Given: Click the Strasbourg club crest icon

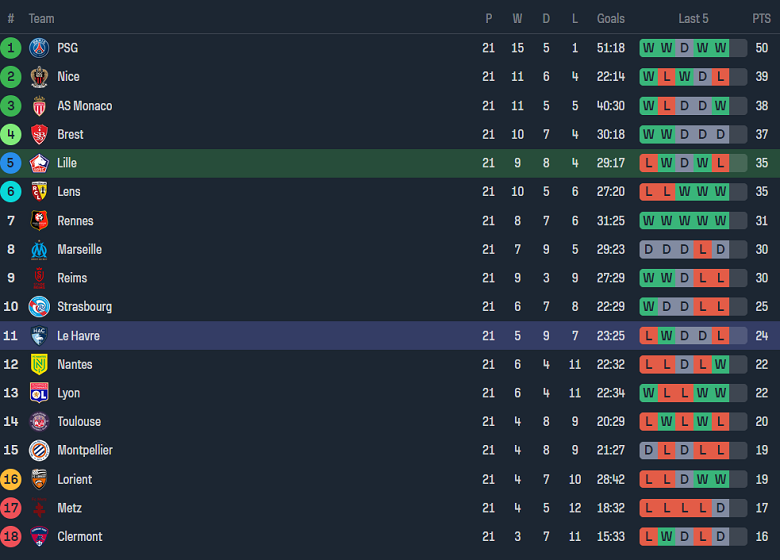Looking at the screenshot, I should [x=39, y=307].
